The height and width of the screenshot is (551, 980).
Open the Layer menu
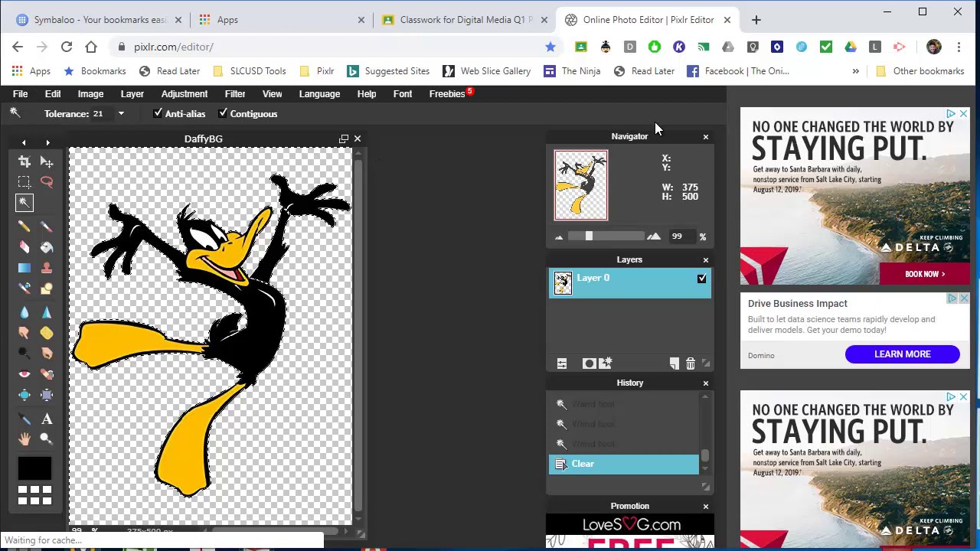[132, 93]
